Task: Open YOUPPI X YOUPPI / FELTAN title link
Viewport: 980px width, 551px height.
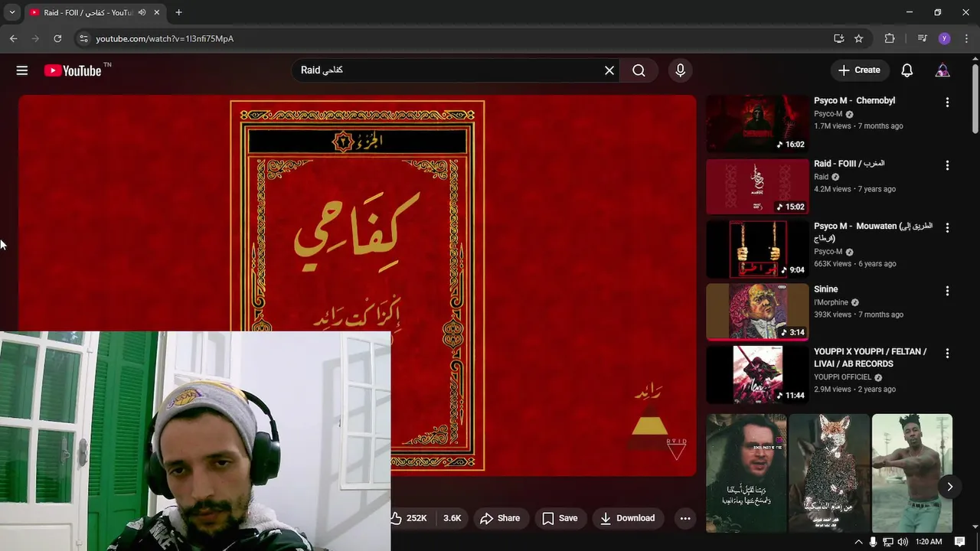Action: click(871, 357)
